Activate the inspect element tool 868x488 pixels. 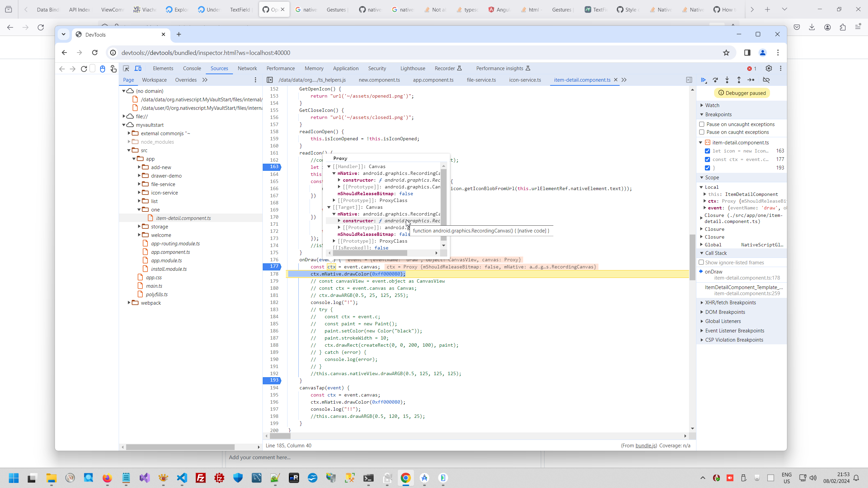point(126,68)
